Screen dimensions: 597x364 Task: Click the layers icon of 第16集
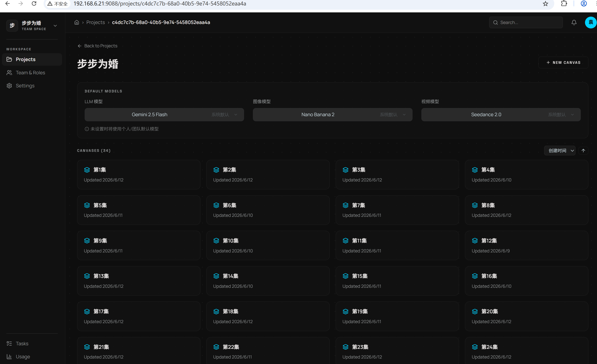pos(475,276)
